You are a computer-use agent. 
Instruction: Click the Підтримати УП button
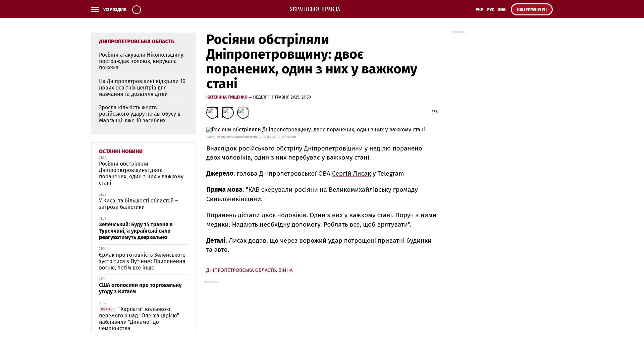(532, 9)
